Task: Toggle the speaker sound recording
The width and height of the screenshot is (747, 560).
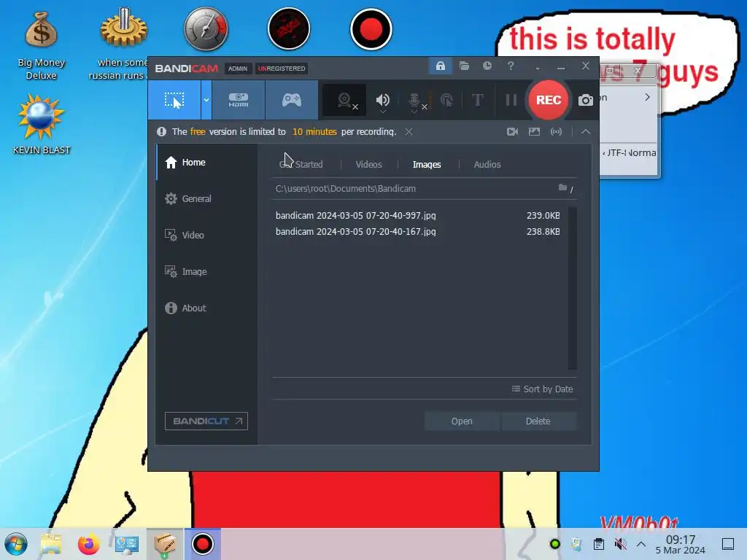Action: point(382,101)
